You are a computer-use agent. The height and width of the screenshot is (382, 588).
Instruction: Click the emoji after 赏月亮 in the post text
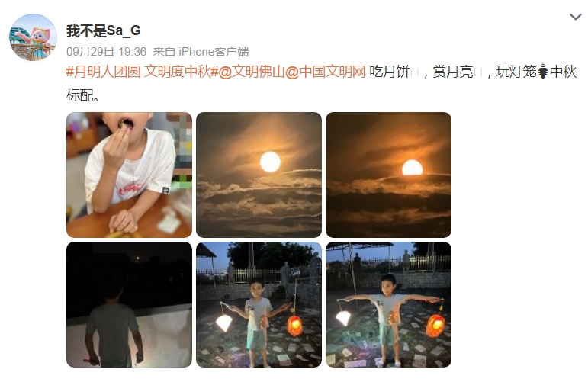[478, 72]
